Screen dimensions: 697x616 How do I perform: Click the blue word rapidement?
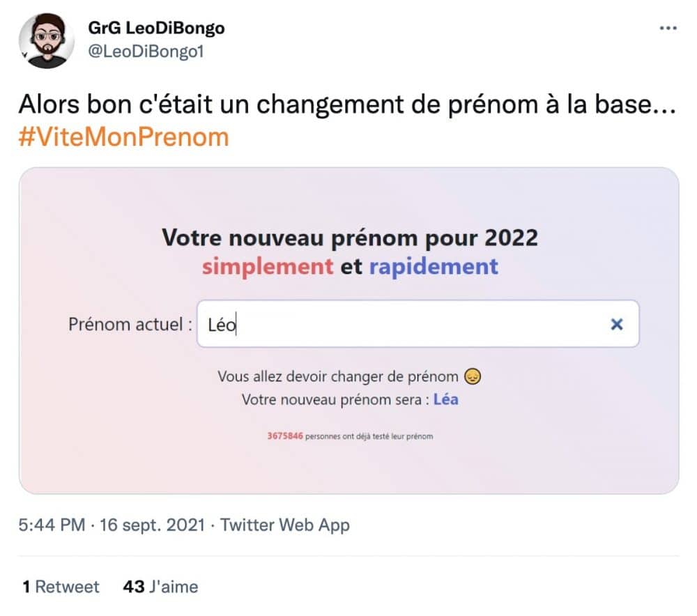click(x=434, y=266)
